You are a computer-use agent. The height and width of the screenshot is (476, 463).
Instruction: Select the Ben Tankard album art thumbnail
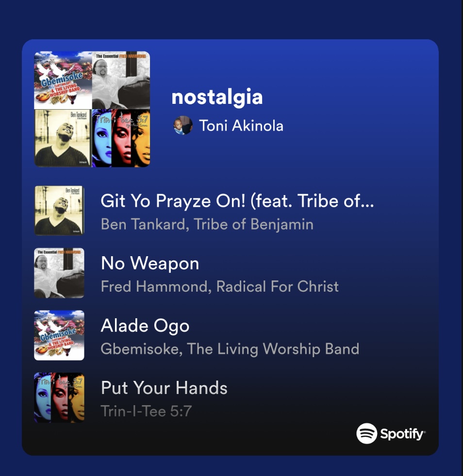pos(59,211)
